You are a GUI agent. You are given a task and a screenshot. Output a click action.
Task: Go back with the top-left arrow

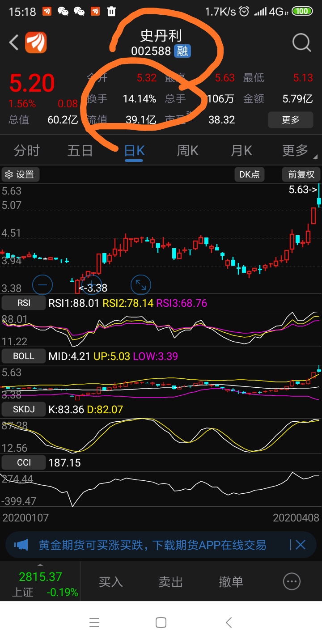(14, 43)
